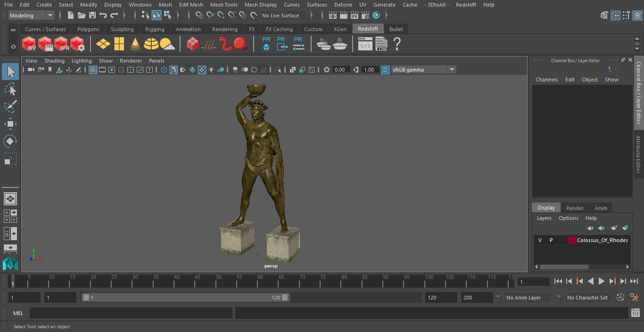Toggle the viewport grid display button
This screenshot has height=332, width=644.
93,70
